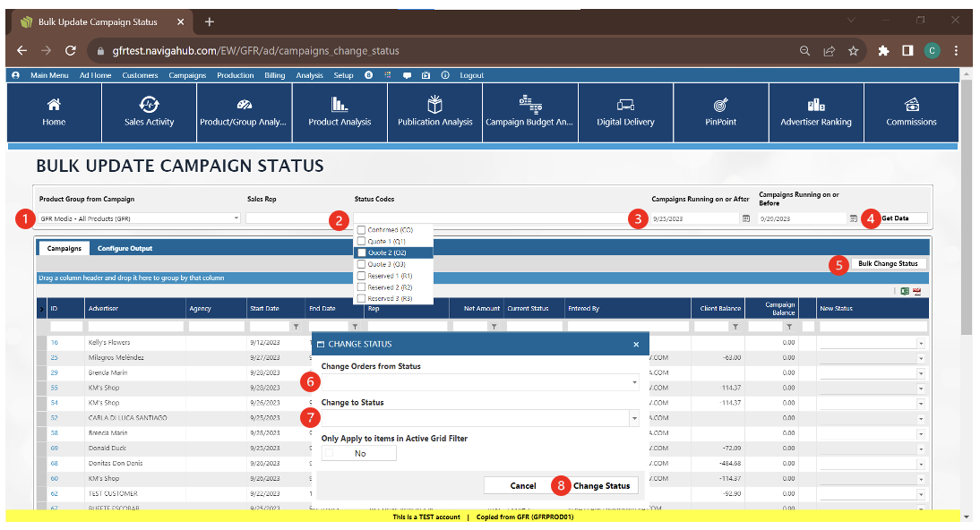Tick the Quote 2 (Q2) checkbox

pos(362,252)
